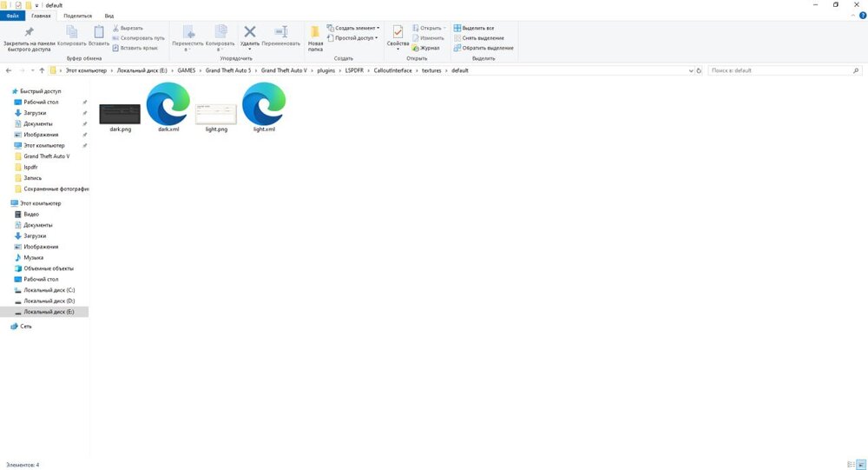Switch to the Главная (Home) tab
Viewport: 868px width, 470px height.
click(x=41, y=16)
